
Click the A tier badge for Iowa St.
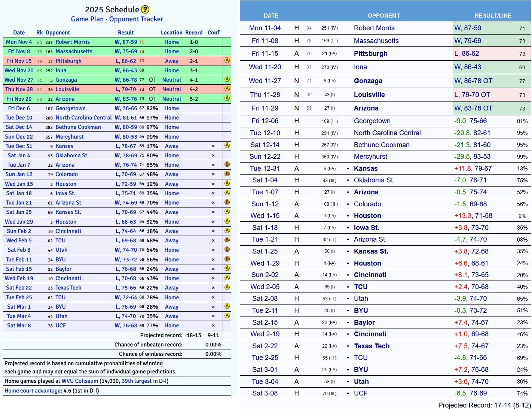(227, 193)
